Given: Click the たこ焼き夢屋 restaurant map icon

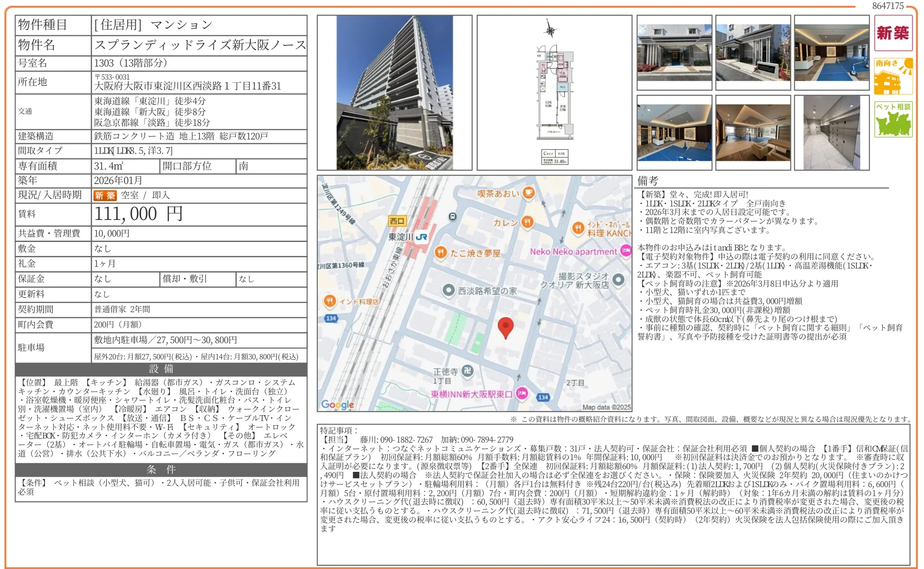Looking at the screenshot, I should pos(440,253).
